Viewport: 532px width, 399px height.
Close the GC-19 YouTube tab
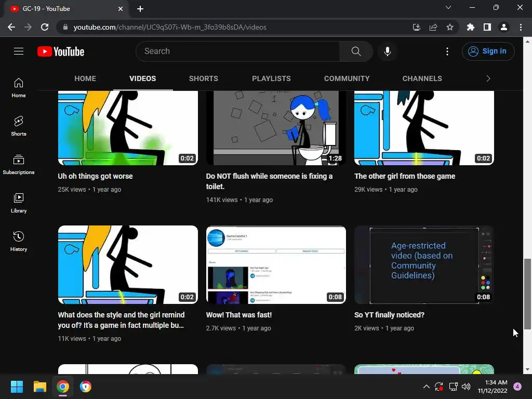(x=121, y=9)
